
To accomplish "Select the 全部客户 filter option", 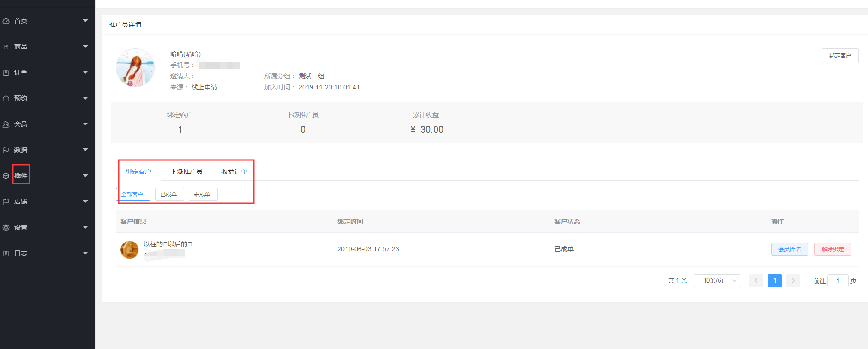I will 133,195.
